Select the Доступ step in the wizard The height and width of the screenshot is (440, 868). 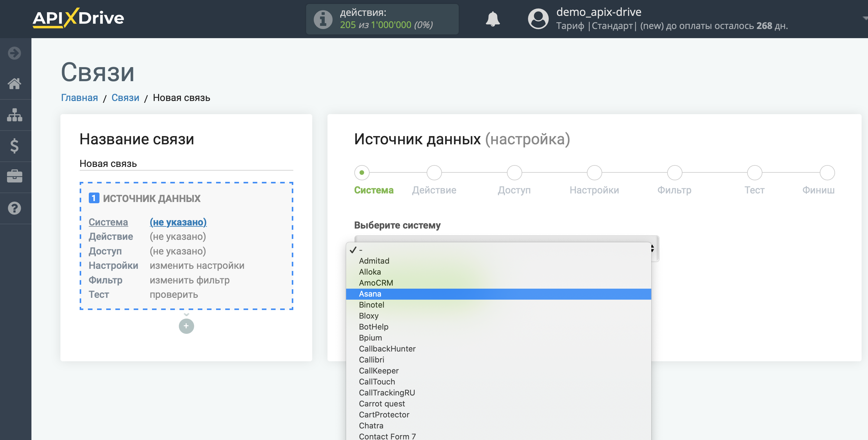point(514,172)
